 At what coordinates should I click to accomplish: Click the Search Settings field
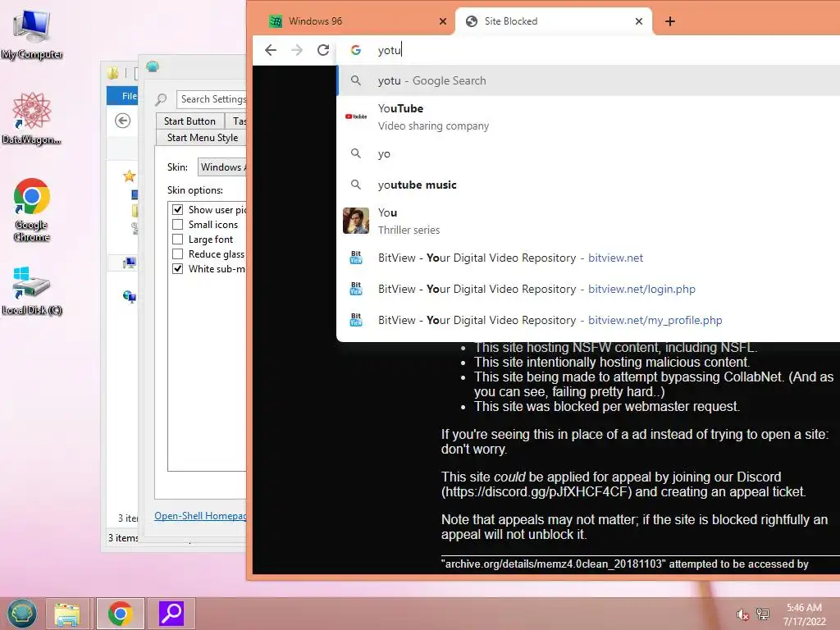212,99
